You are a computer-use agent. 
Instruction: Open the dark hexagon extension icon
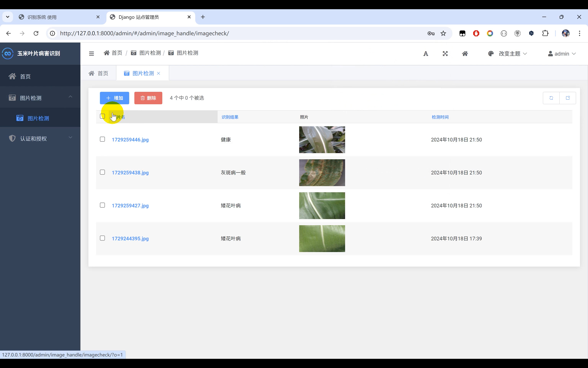(x=531, y=33)
